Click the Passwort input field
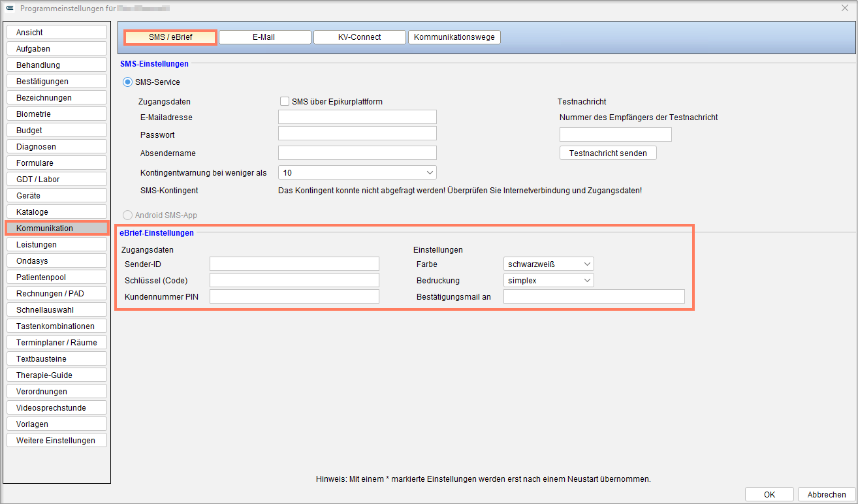858x504 pixels. point(357,133)
